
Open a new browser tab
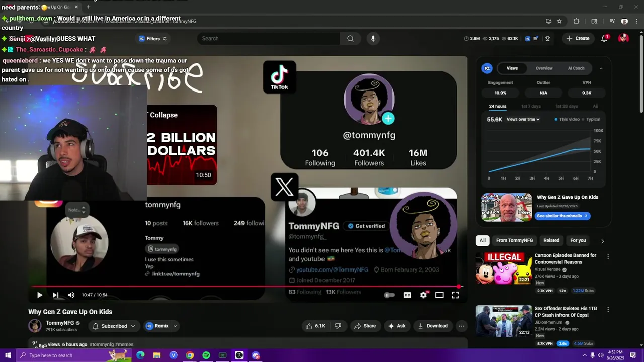click(x=88, y=7)
